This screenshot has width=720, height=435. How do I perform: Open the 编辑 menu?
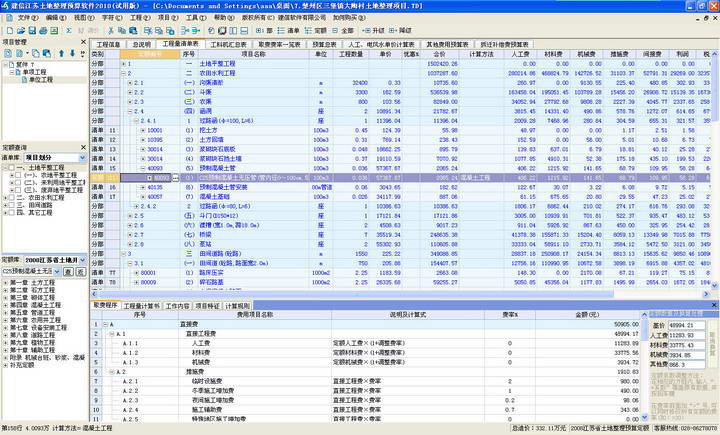click(x=56, y=17)
